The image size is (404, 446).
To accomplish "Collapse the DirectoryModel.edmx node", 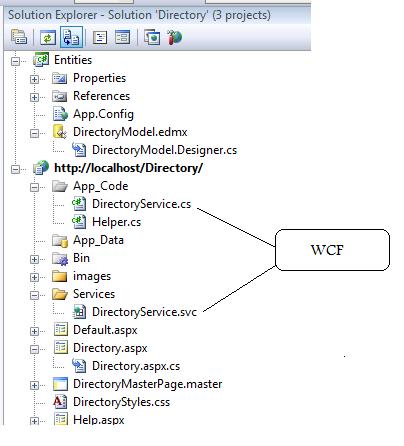I will tap(34, 133).
